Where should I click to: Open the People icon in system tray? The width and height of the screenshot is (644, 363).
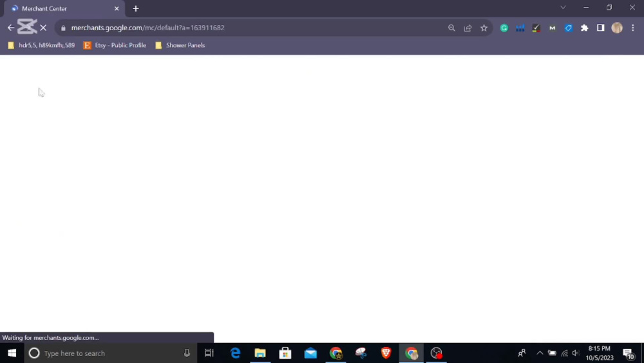522,353
